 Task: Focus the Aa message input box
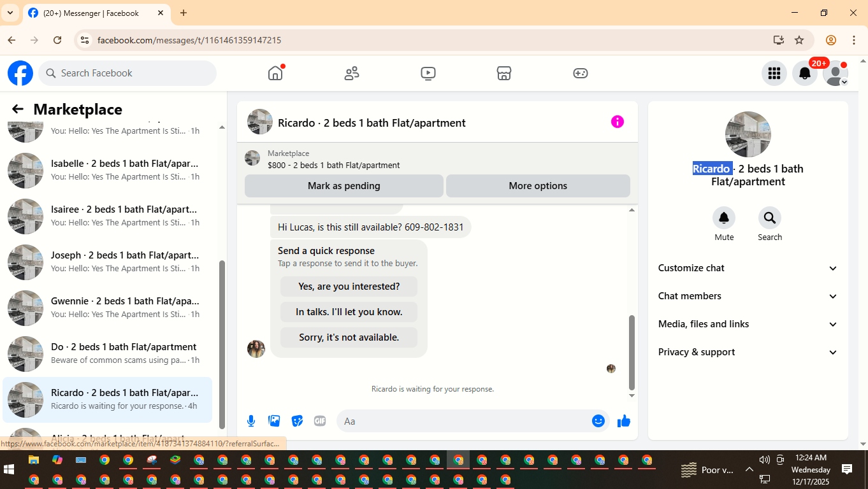(472, 421)
